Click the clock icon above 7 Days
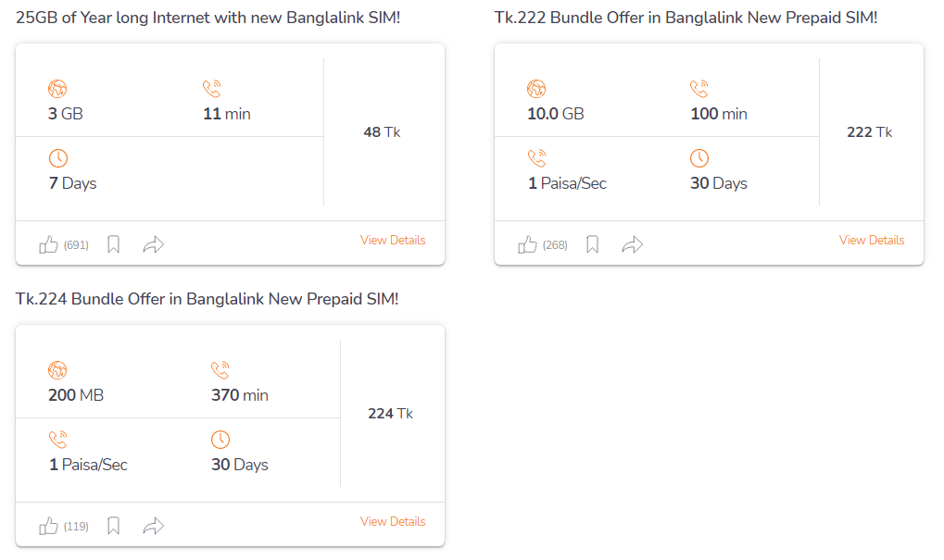This screenshot has height=560, width=944. (x=58, y=158)
